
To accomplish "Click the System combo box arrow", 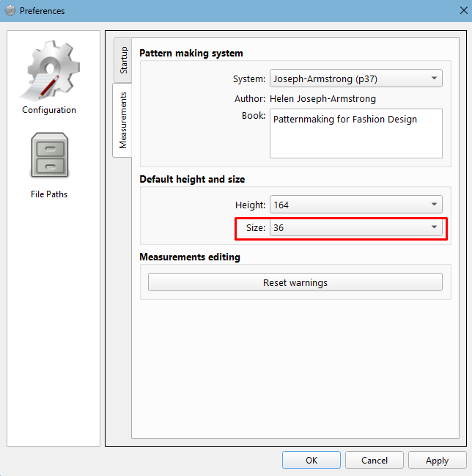I will tap(434, 78).
